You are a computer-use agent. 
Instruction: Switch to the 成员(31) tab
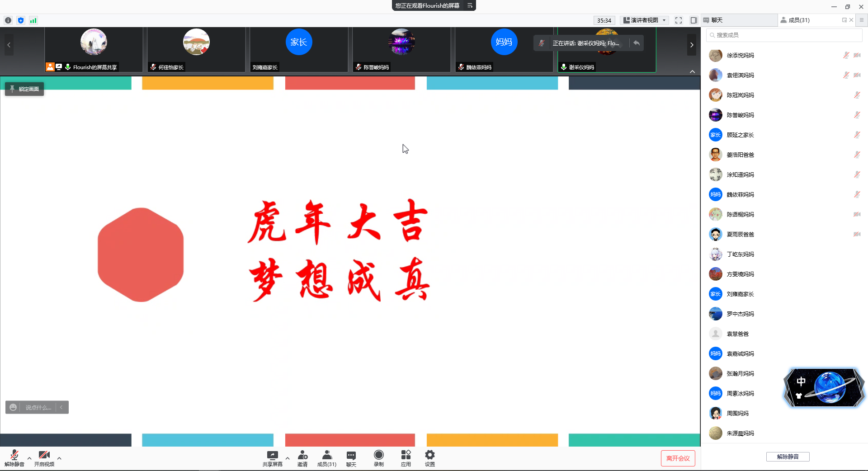(x=799, y=20)
